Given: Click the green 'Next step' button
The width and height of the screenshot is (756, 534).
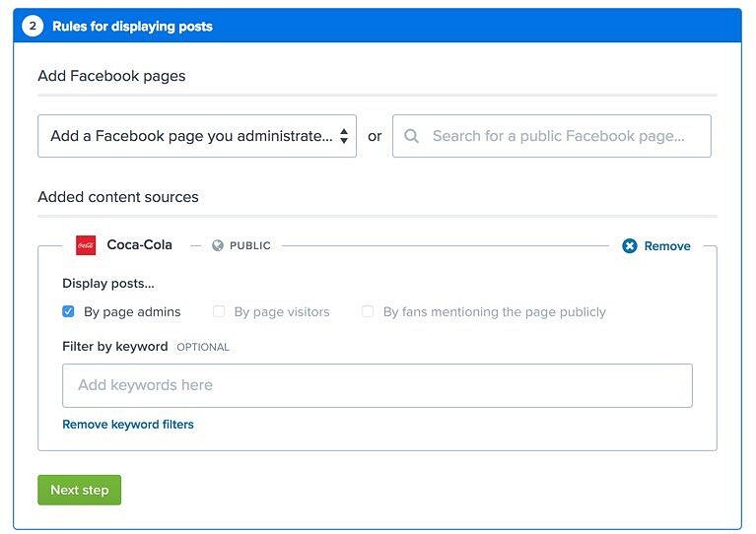Looking at the screenshot, I should point(80,490).
